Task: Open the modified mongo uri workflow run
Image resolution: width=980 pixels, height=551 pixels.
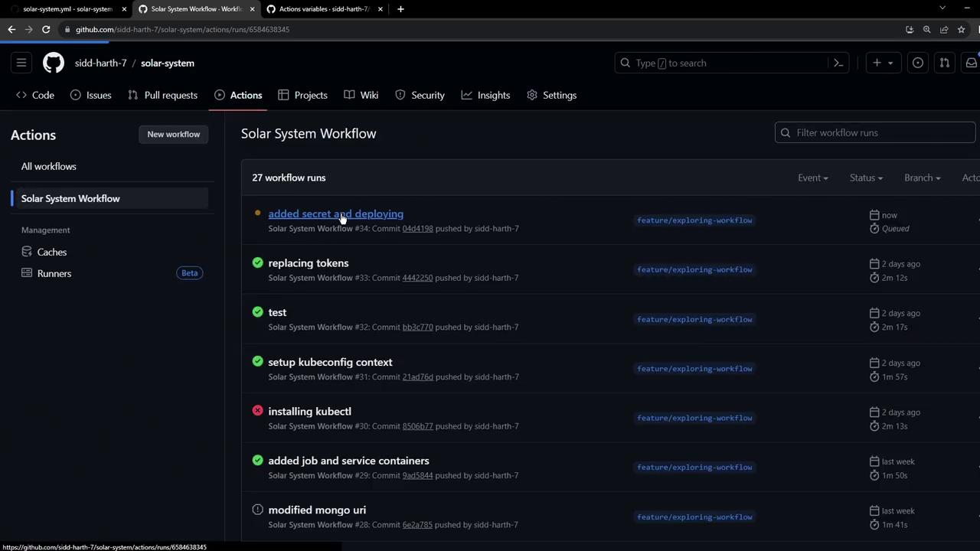Action: (x=317, y=510)
